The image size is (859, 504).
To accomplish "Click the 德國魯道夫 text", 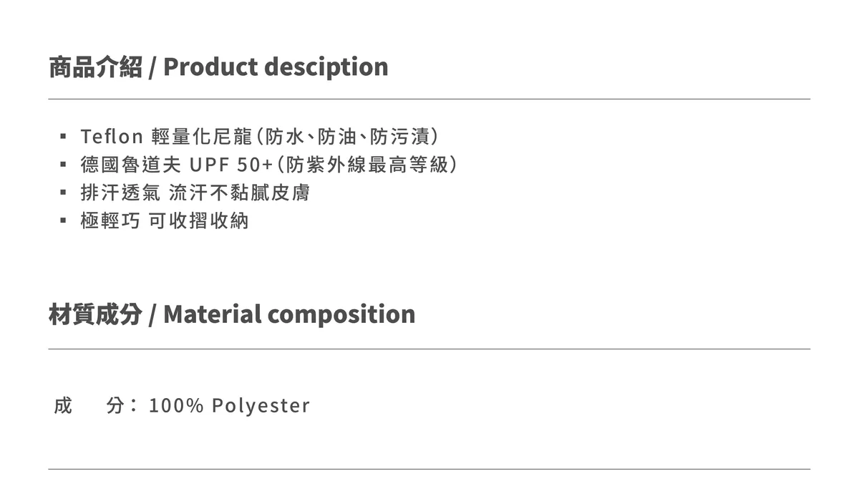I will tap(130, 165).
